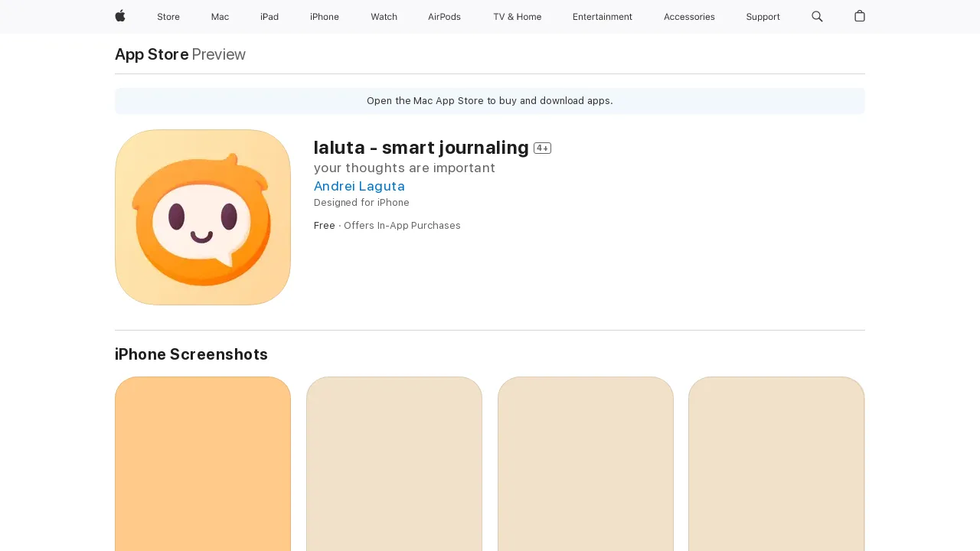Open the Watch menu item
Screen dimensions: 980x551
tap(384, 17)
